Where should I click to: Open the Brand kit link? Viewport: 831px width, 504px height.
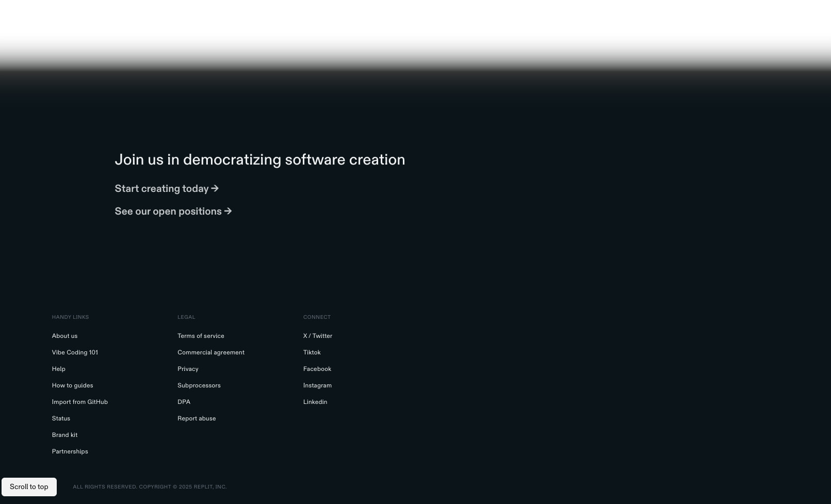tap(64, 435)
